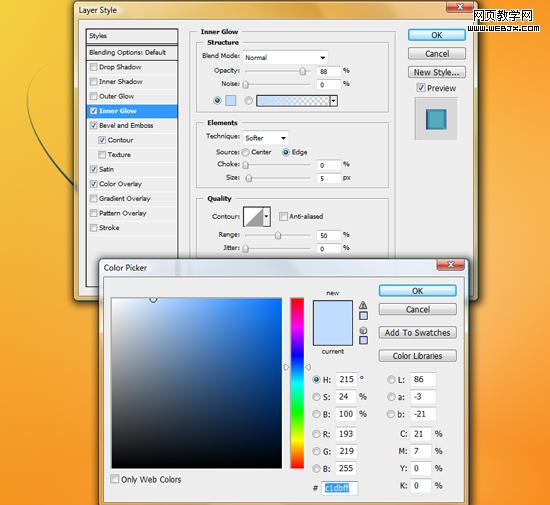
Task: Open Color Libraries
Action: pyautogui.click(x=417, y=356)
